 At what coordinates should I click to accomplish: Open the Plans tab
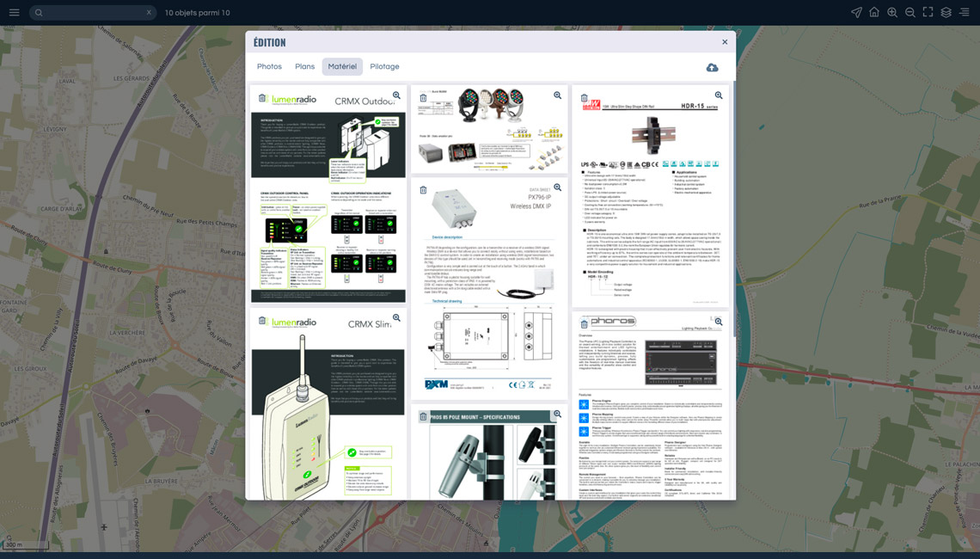(x=305, y=67)
